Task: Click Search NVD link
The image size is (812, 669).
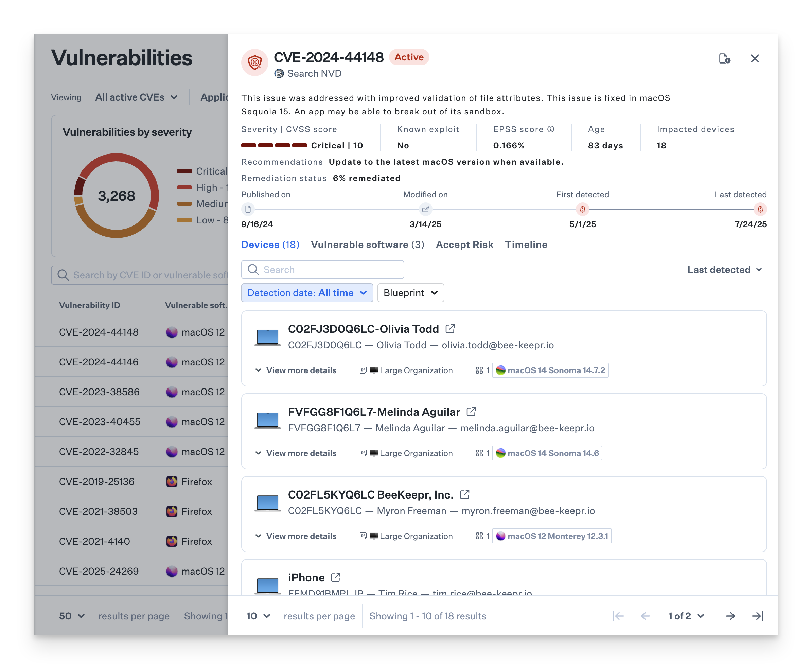Action: click(314, 74)
